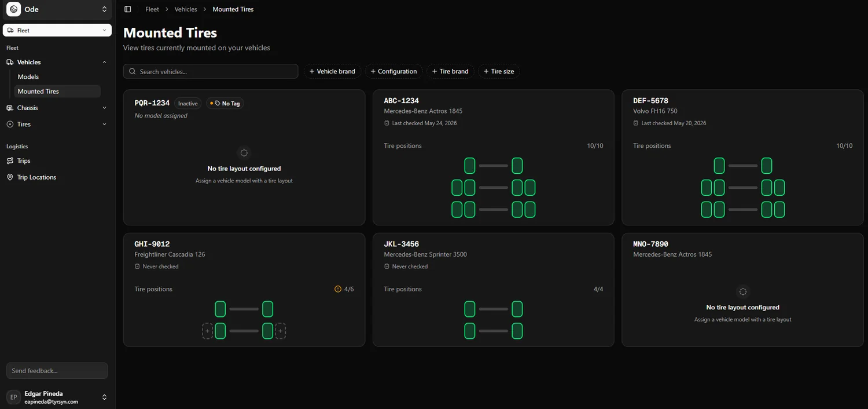Click Volvo FH16 750 model text
This screenshot has height=409, width=868.
(655, 111)
